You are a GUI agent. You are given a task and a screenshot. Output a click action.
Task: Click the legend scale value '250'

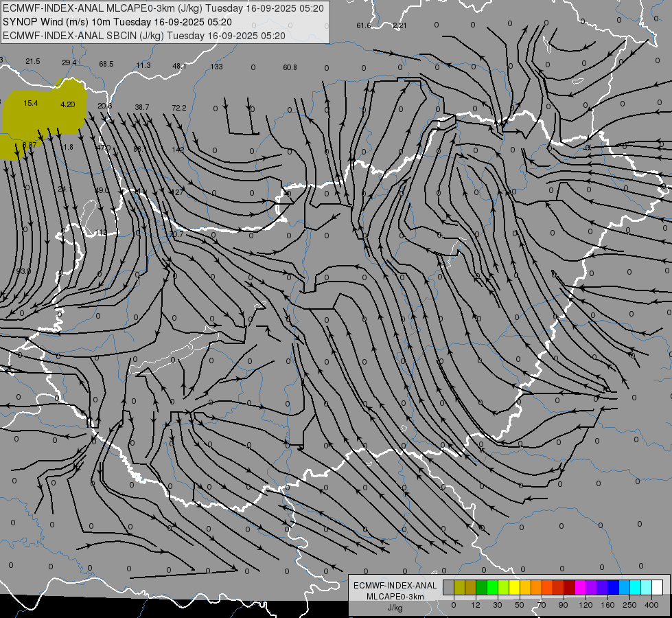629,605
